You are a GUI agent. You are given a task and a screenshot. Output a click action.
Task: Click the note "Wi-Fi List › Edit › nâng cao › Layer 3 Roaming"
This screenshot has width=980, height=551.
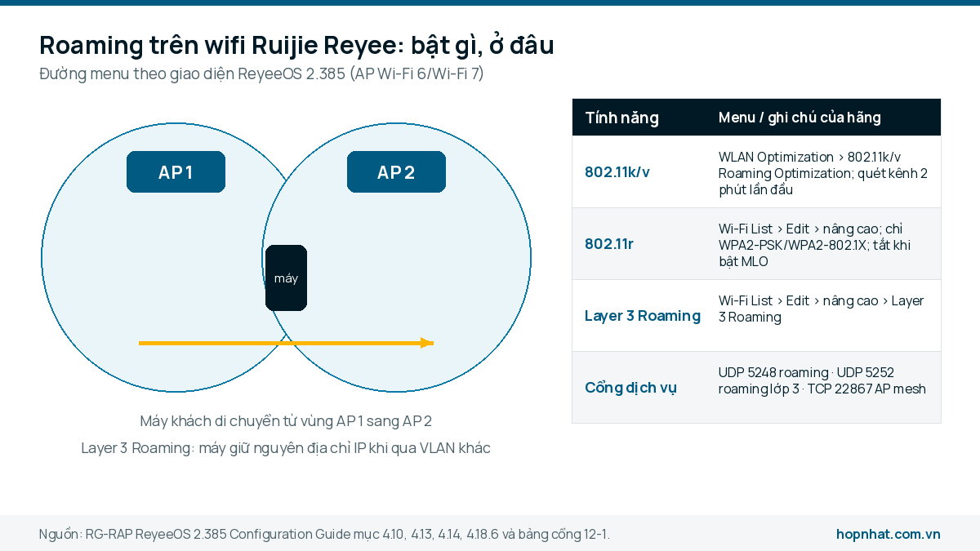822,309
